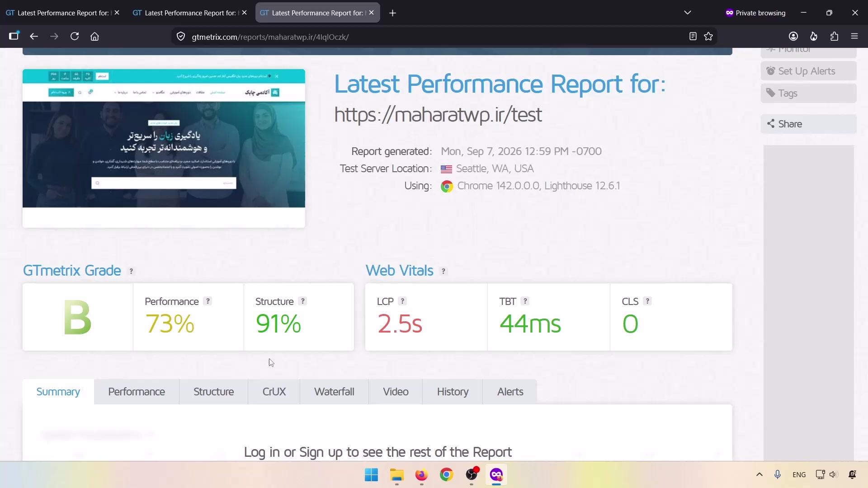Open the Waterfall tab
The width and height of the screenshot is (868, 488).
pyautogui.click(x=334, y=392)
